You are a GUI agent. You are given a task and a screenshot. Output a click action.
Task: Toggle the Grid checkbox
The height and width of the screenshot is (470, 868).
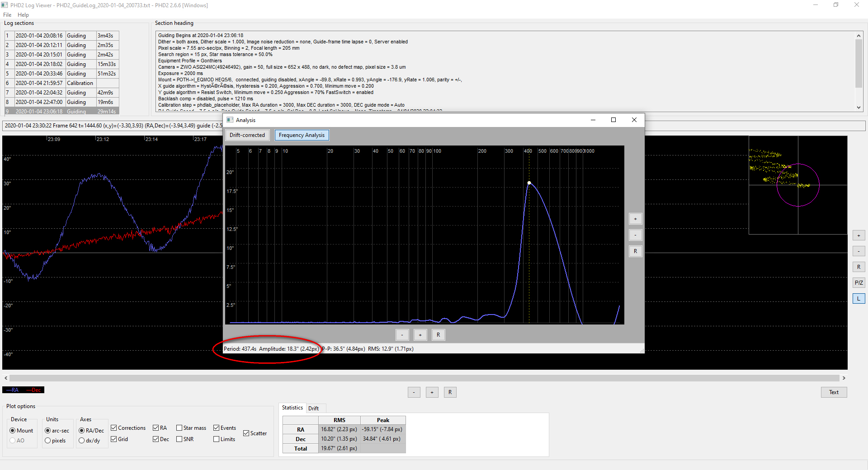click(x=119, y=439)
